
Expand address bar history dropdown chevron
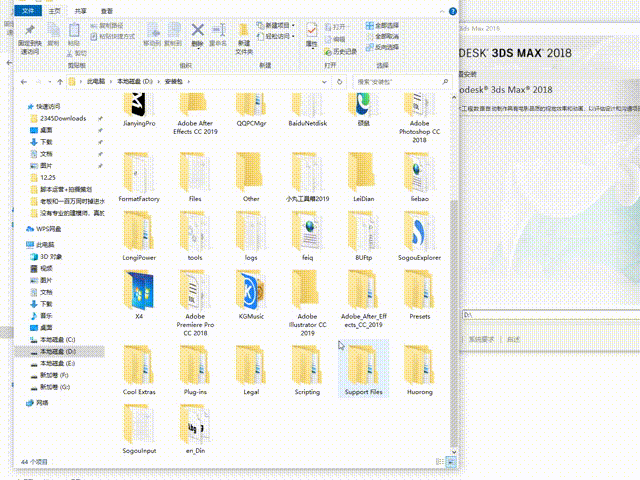[x=324, y=82]
